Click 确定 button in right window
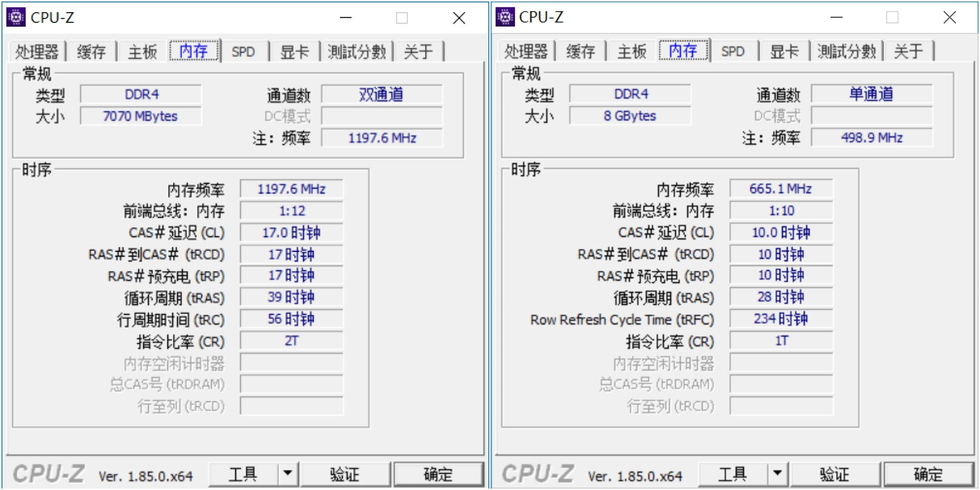980x490 pixels. 928,473
